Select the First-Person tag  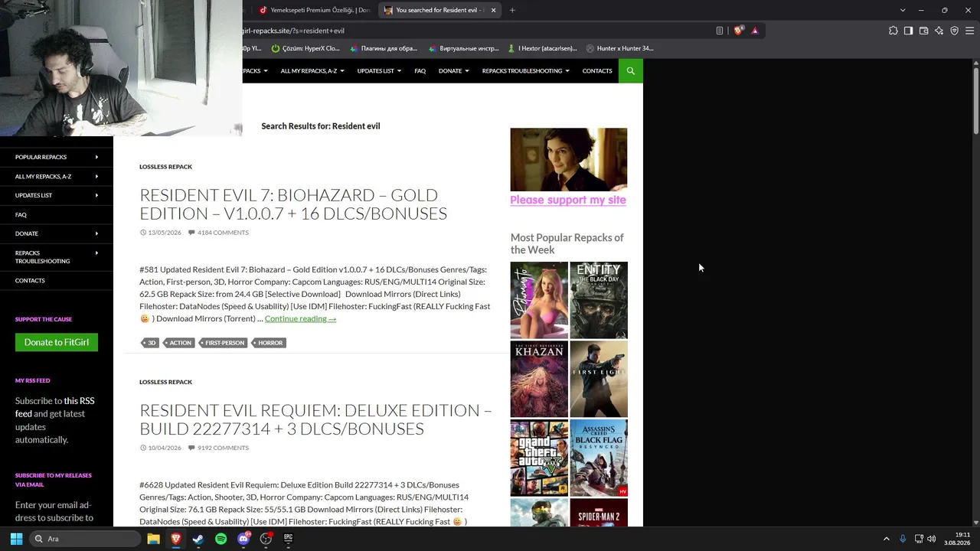point(224,343)
